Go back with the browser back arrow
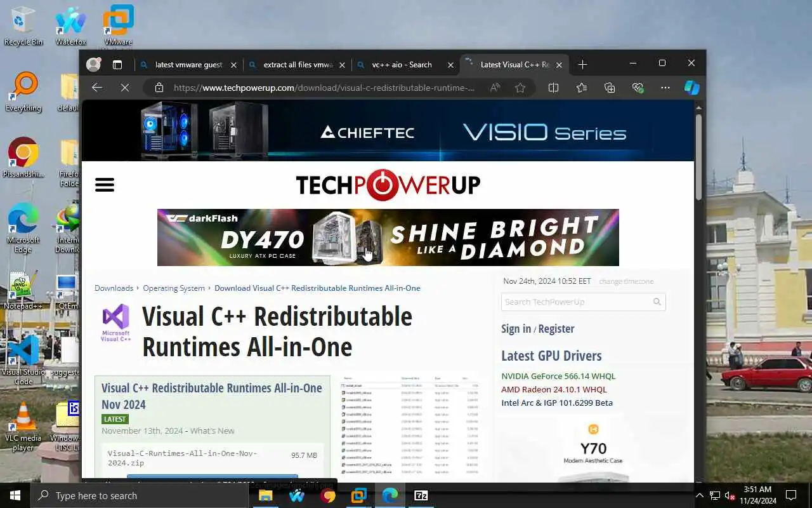 [97, 88]
